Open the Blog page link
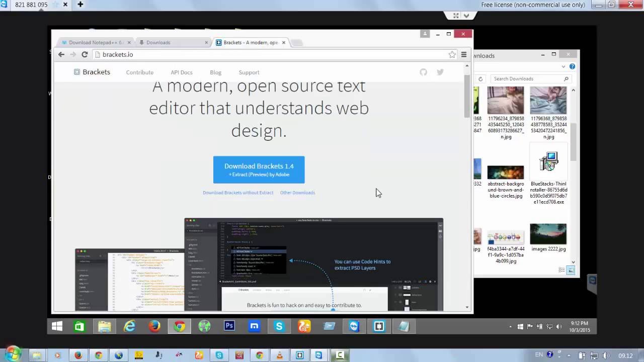Screen dimensions: 644x362 coord(215,72)
